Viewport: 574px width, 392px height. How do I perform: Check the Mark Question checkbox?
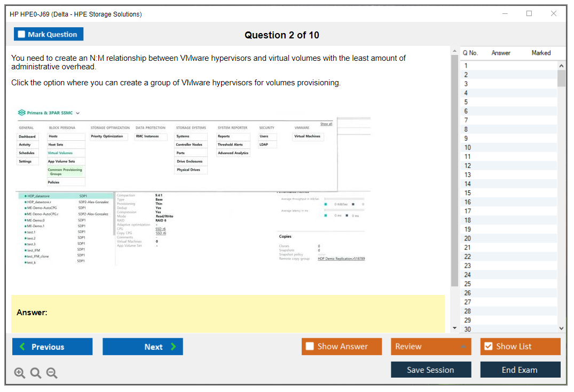click(x=22, y=34)
